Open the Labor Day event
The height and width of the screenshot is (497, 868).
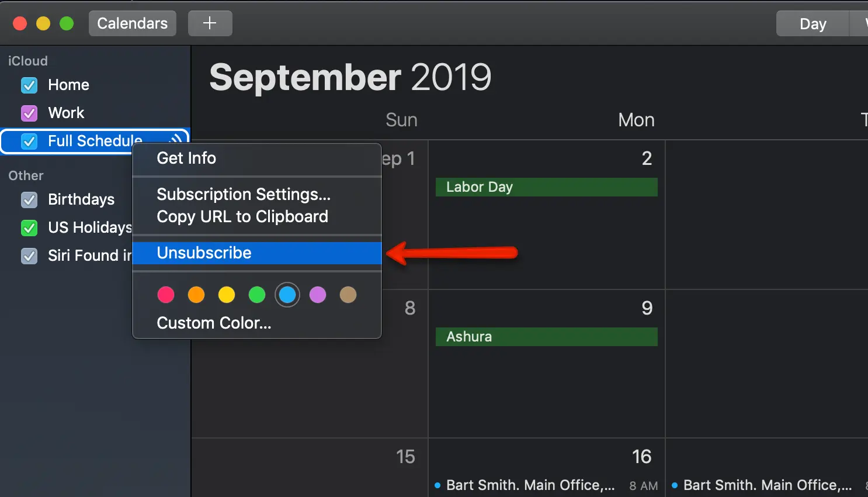coord(547,187)
